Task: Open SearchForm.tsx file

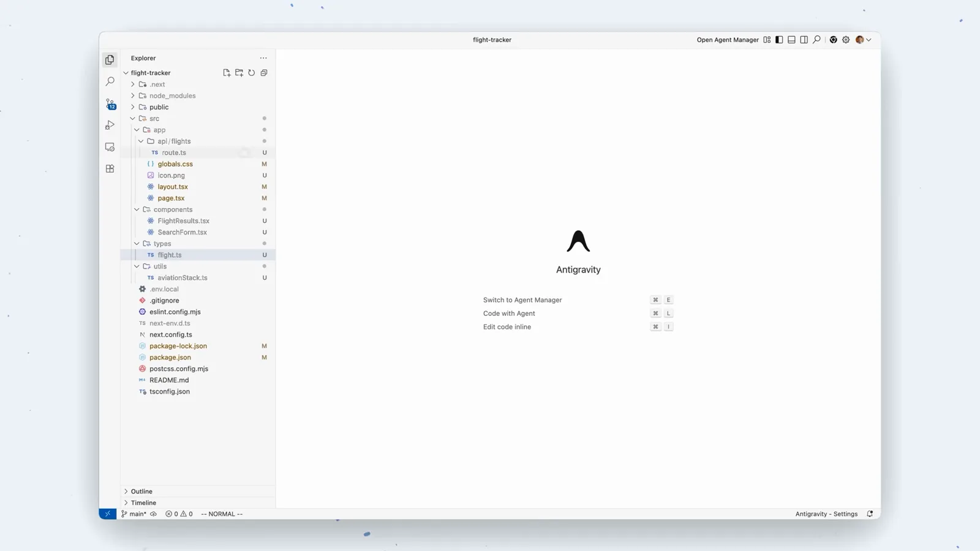Action: click(x=198, y=232)
